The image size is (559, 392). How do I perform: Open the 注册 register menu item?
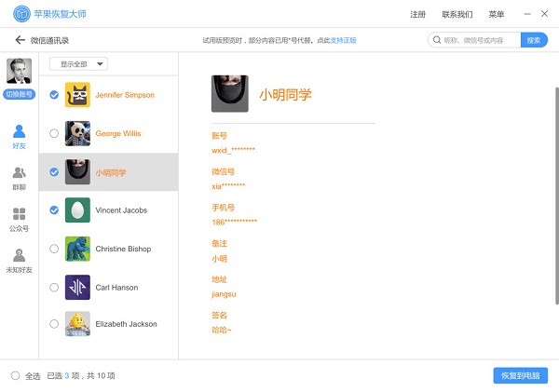click(418, 15)
